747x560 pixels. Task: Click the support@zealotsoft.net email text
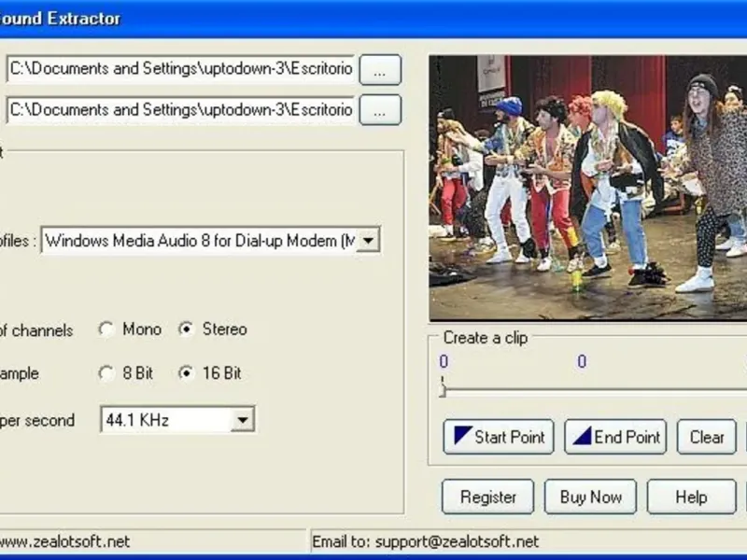click(457, 541)
